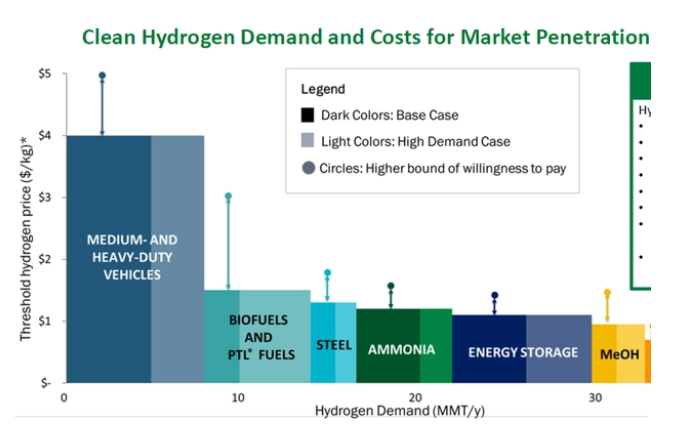Viewport: 678px width, 434px height.
Task: Click the AMMONIA bar label
Action: 401,350
